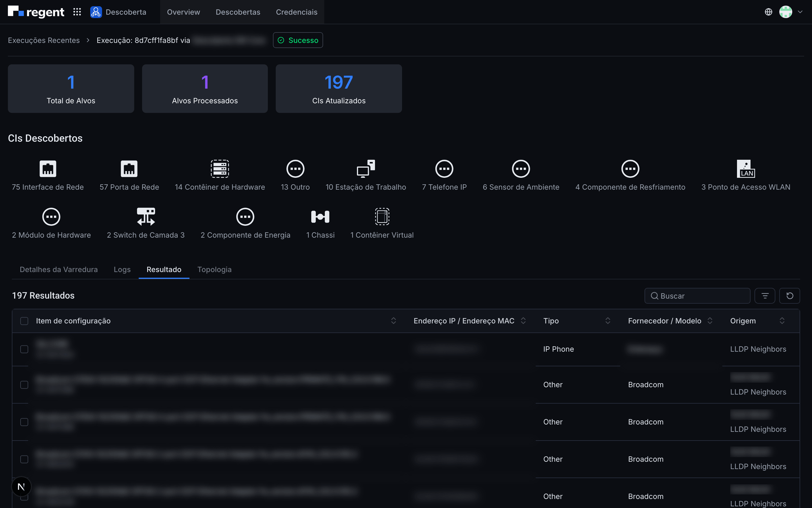Image resolution: width=812 pixels, height=508 pixels.
Task: Select the 2 Switch de Camada 3 icon
Action: click(x=145, y=217)
